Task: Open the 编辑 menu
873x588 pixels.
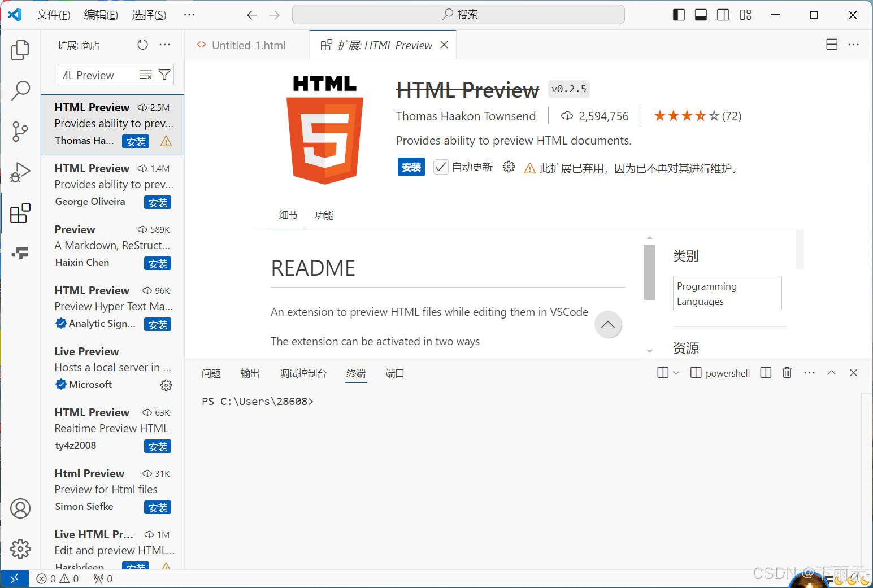Action: pos(101,15)
